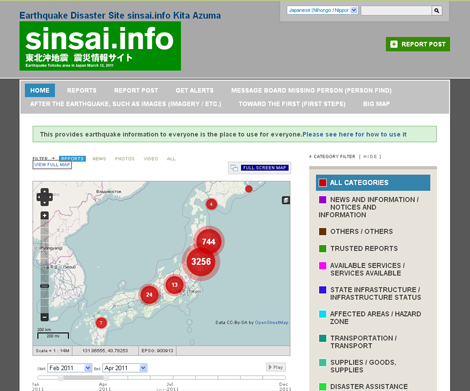Screen dimensions: 470x391
Task: Select the All Categories filter
Action: point(373,183)
